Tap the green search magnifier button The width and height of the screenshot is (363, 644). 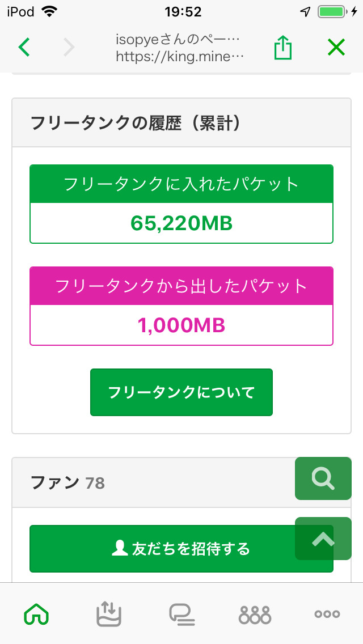pos(323,478)
